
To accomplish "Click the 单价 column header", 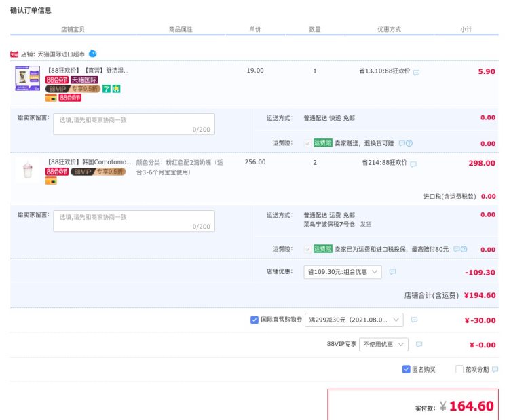I will (255, 30).
